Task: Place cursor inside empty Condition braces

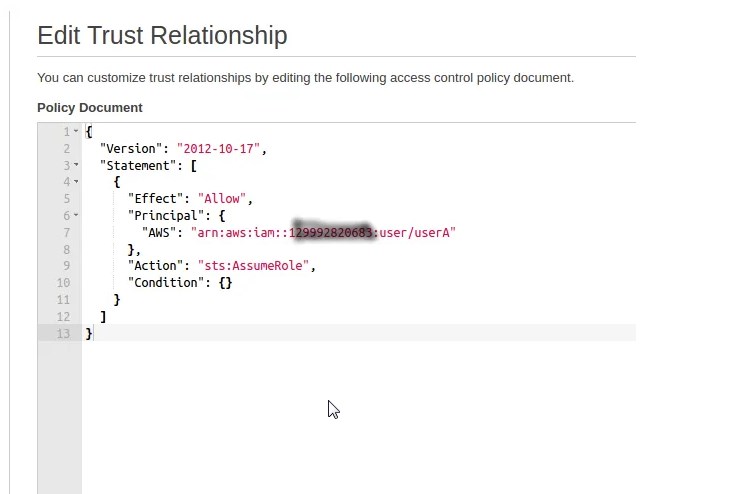Action: (x=226, y=283)
